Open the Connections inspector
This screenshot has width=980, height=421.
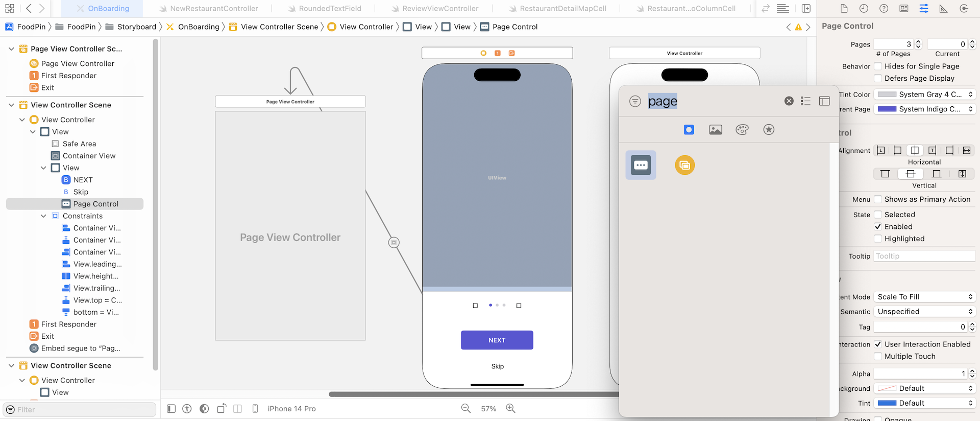[x=964, y=8]
